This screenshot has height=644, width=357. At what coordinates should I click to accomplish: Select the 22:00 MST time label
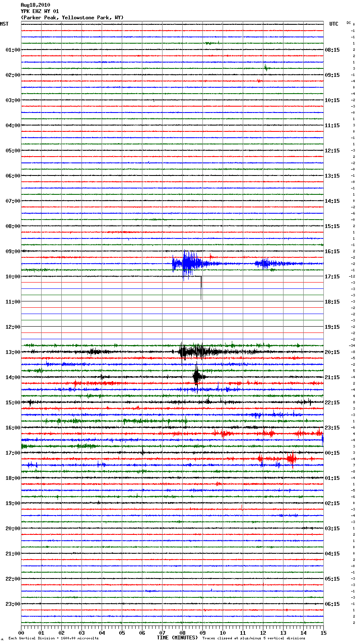click(x=13, y=579)
